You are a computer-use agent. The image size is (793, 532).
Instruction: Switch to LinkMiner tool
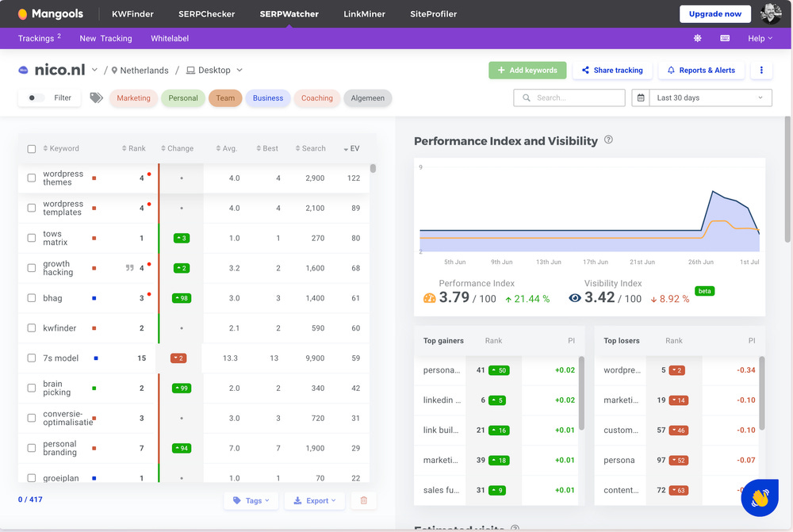coord(364,14)
